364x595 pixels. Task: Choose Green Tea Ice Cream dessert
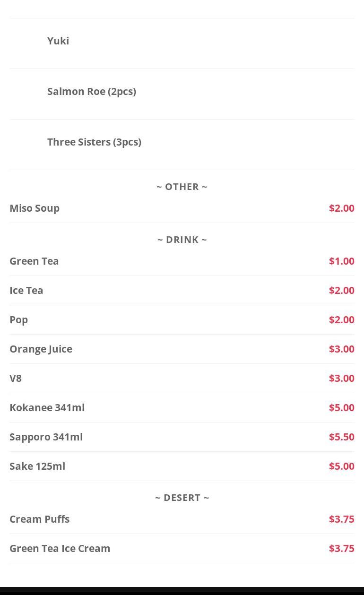coord(60,548)
